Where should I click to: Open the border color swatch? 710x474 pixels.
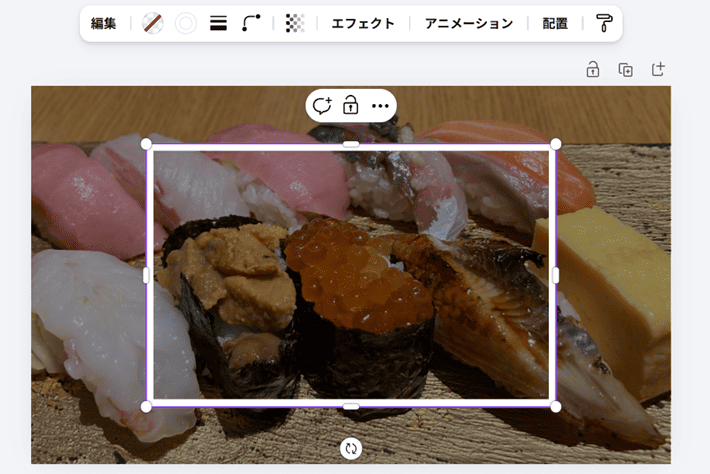(186, 23)
